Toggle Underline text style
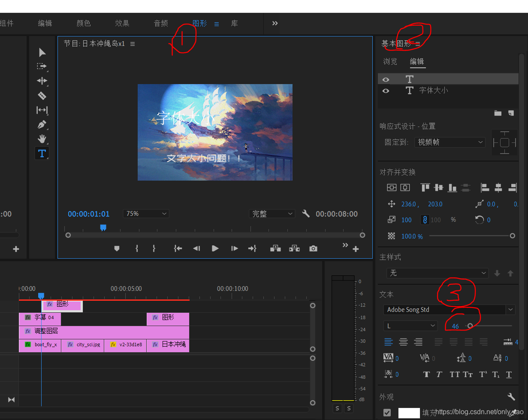The width and height of the screenshot is (528, 420). [x=509, y=375]
